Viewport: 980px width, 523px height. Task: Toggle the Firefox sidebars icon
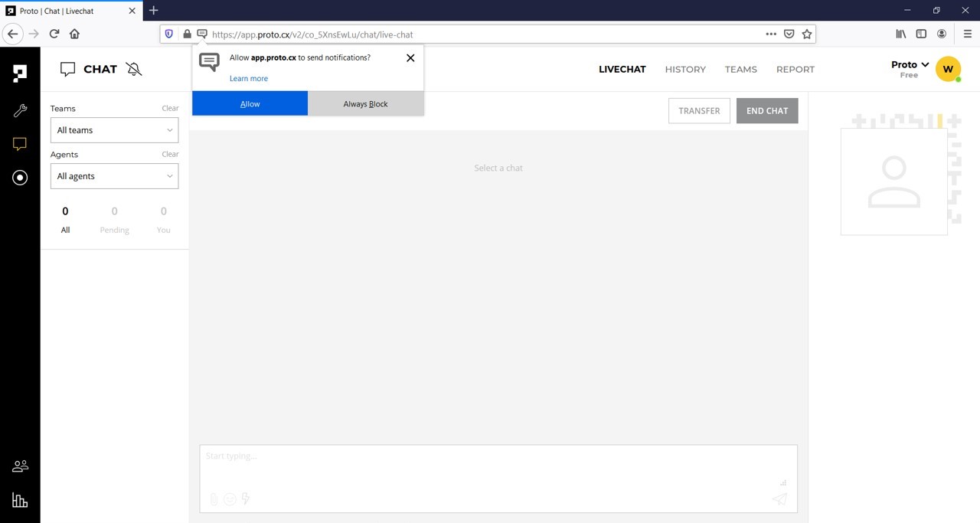pyautogui.click(x=921, y=34)
